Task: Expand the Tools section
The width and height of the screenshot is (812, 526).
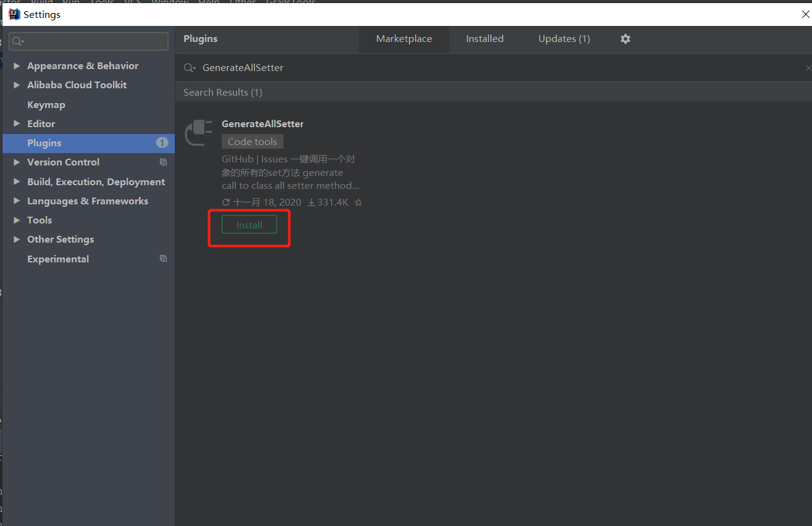Action: coord(17,220)
